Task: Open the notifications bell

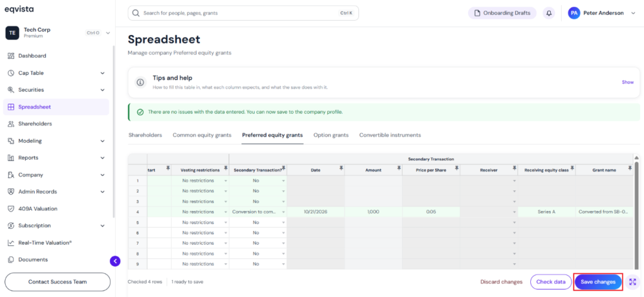Action: [548, 13]
